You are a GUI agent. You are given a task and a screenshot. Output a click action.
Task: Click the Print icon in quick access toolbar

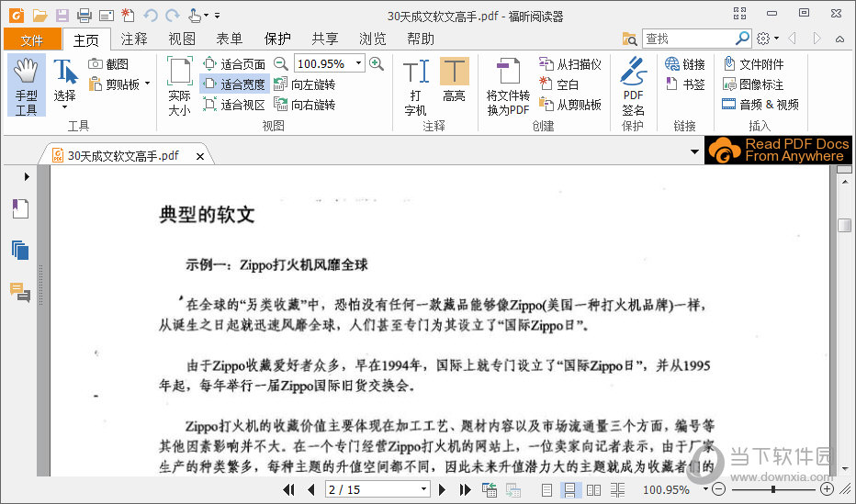(x=84, y=16)
